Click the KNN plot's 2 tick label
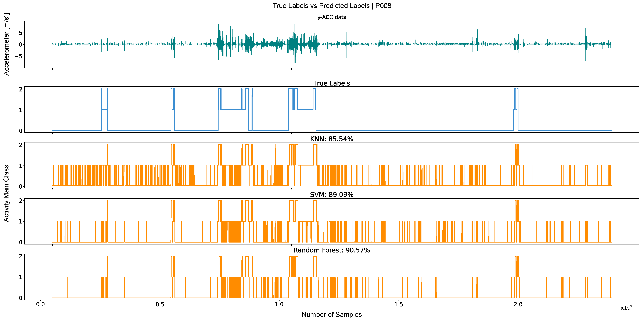644x320 pixels. [21, 145]
